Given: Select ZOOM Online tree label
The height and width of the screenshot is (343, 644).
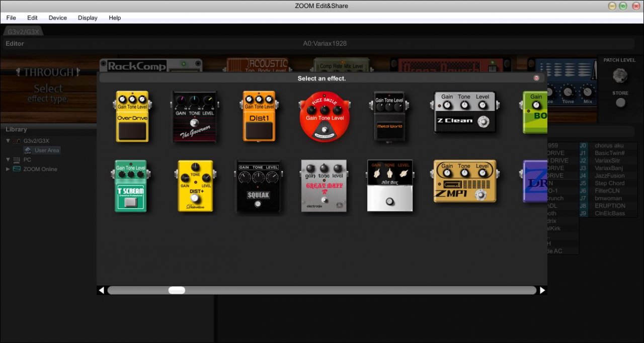Looking at the screenshot, I should click(40, 169).
